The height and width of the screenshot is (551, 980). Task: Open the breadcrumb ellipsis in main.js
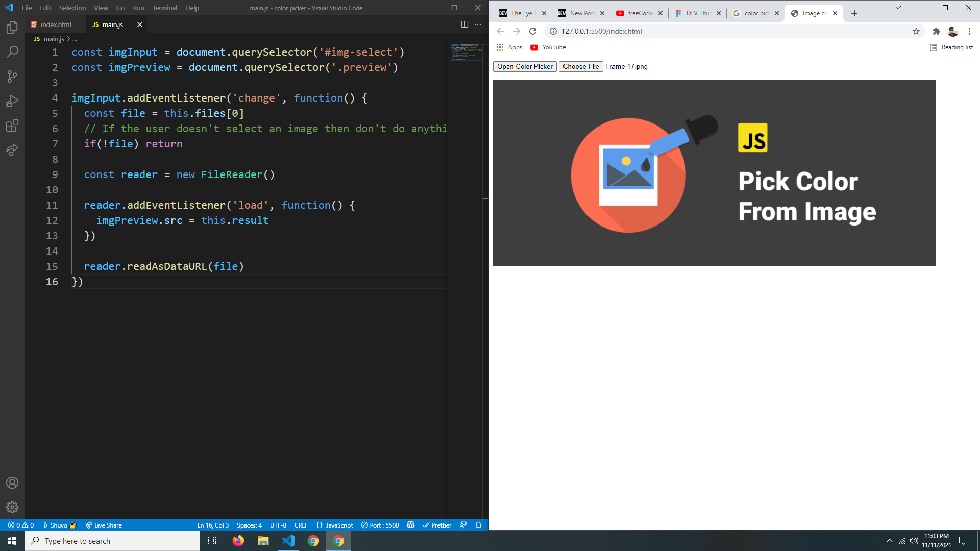pos(75,39)
